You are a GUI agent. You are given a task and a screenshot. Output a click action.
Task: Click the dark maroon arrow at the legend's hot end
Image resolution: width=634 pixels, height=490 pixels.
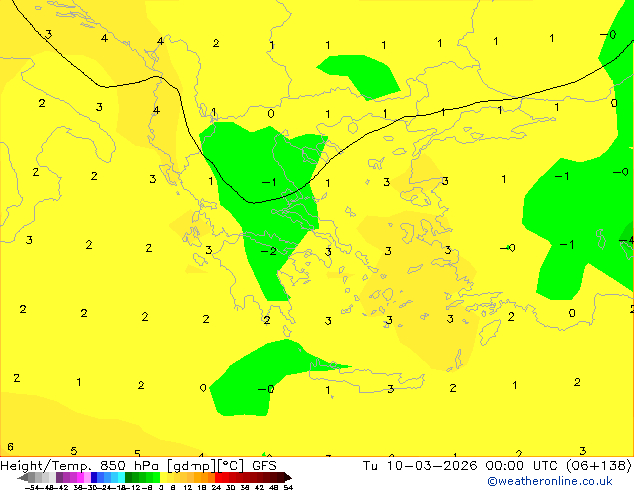coord(288,477)
